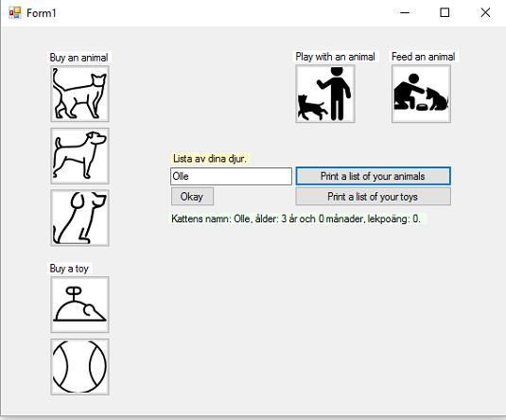Click the Kattens namn result text
The height and width of the screenshot is (420, 506).
[296, 219]
